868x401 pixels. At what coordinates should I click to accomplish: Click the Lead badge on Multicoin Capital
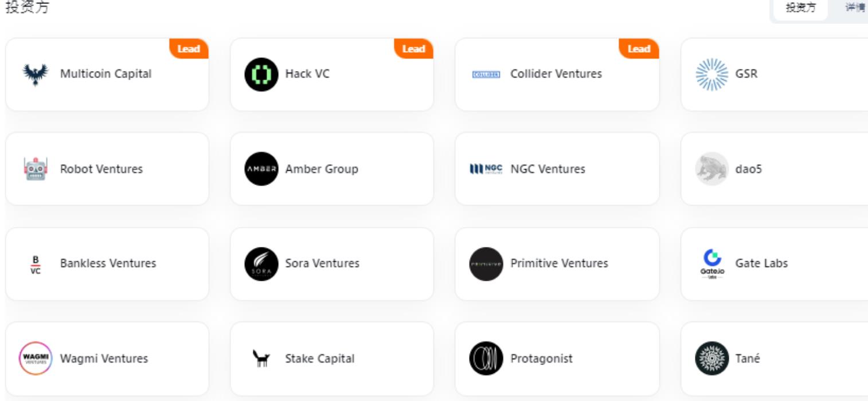[x=189, y=49]
